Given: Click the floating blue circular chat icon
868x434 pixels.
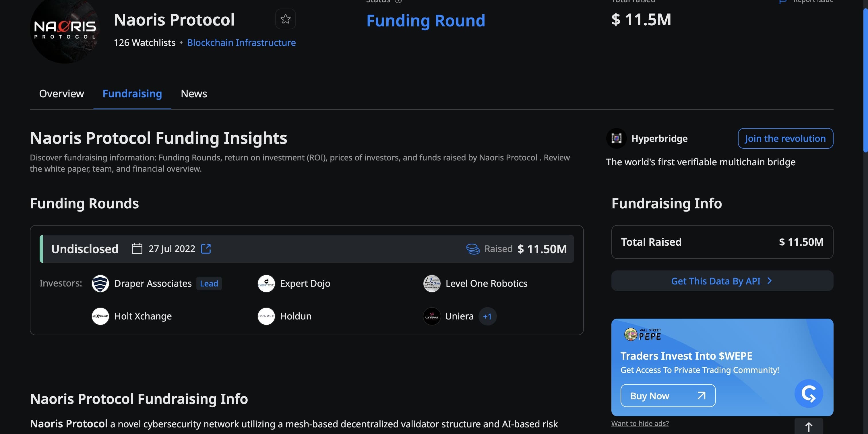Looking at the screenshot, I should [809, 394].
